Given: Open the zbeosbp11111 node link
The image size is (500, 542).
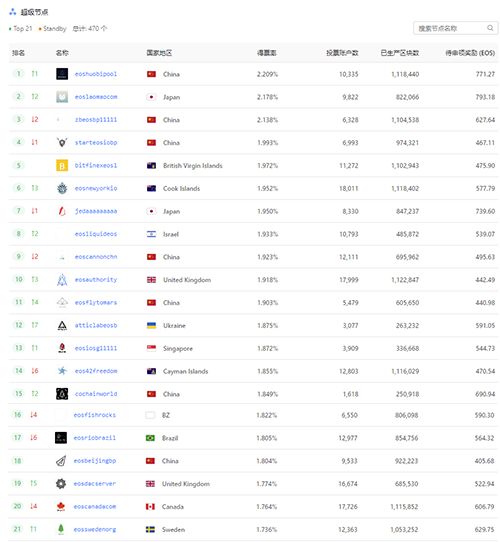Looking at the screenshot, I should pyautogui.click(x=96, y=120).
